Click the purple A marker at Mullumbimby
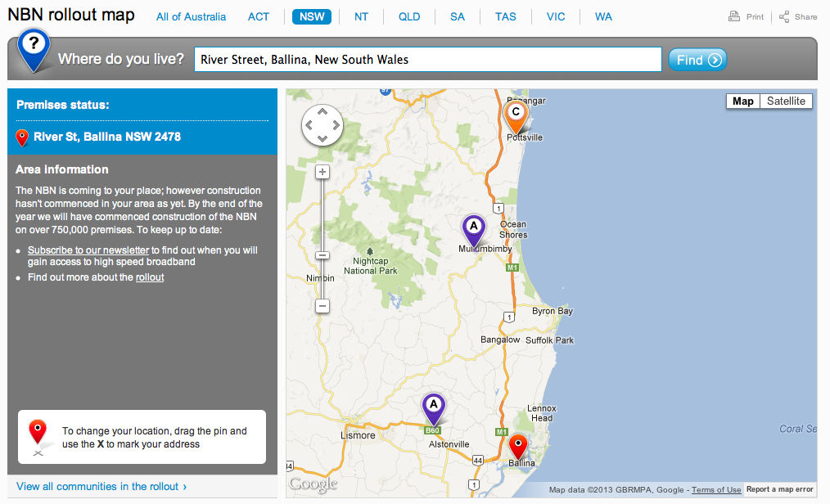Screen dimensions: 830x504 (x=474, y=231)
